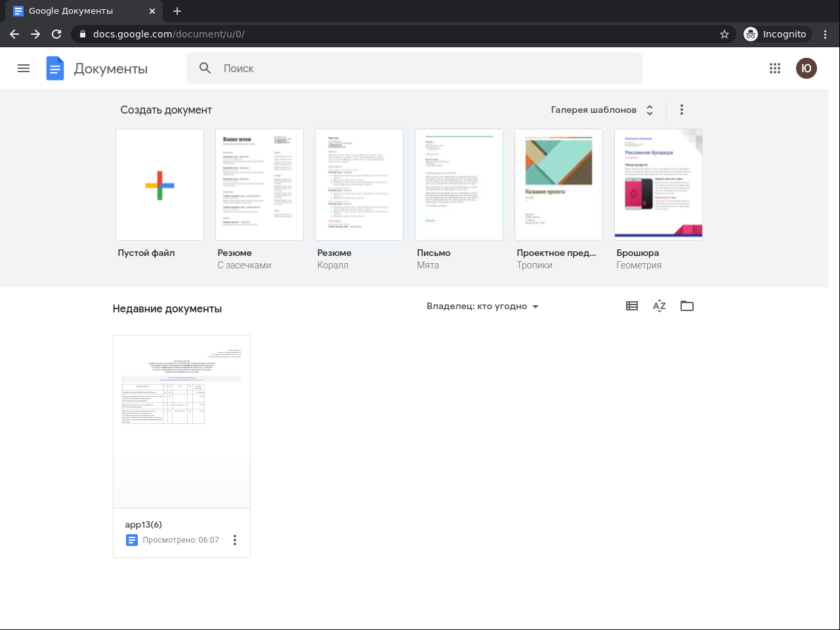Open the Google apps grid

point(775,68)
